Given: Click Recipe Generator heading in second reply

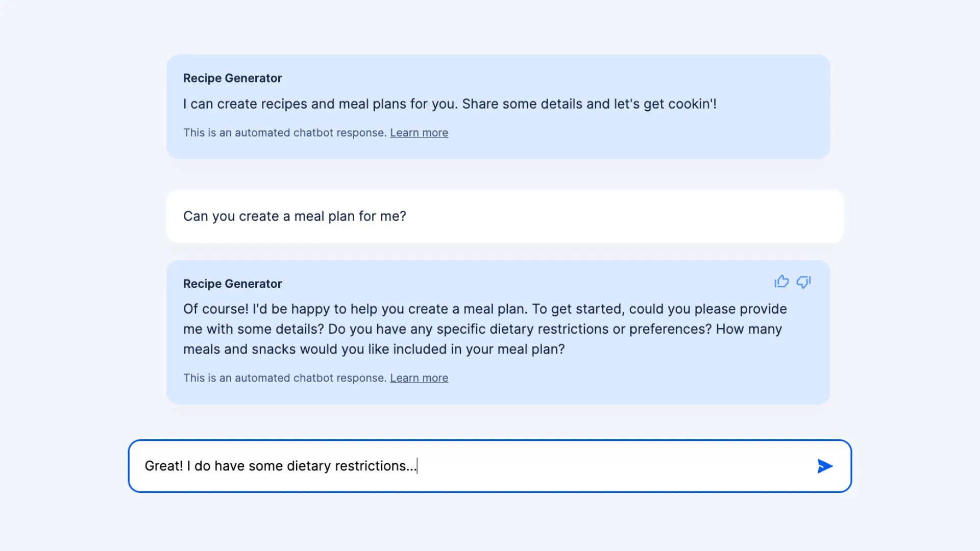Looking at the screenshot, I should [232, 284].
